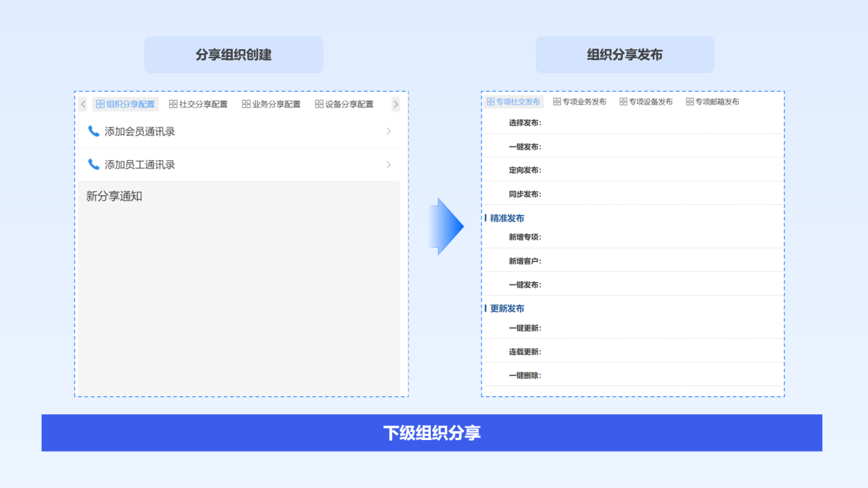The width and height of the screenshot is (868, 488).
Task: Click the phone icon beside 添加会员通讯录
Action: point(94,131)
